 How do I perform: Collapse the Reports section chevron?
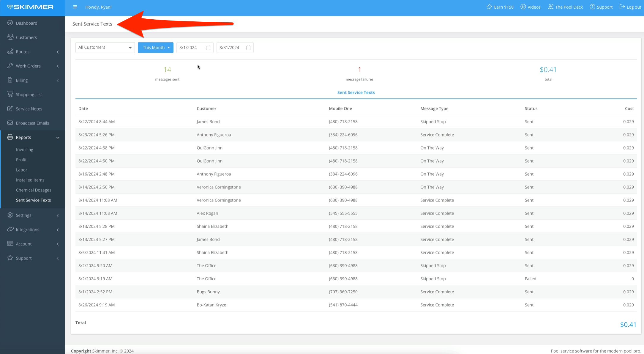[58, 137]
